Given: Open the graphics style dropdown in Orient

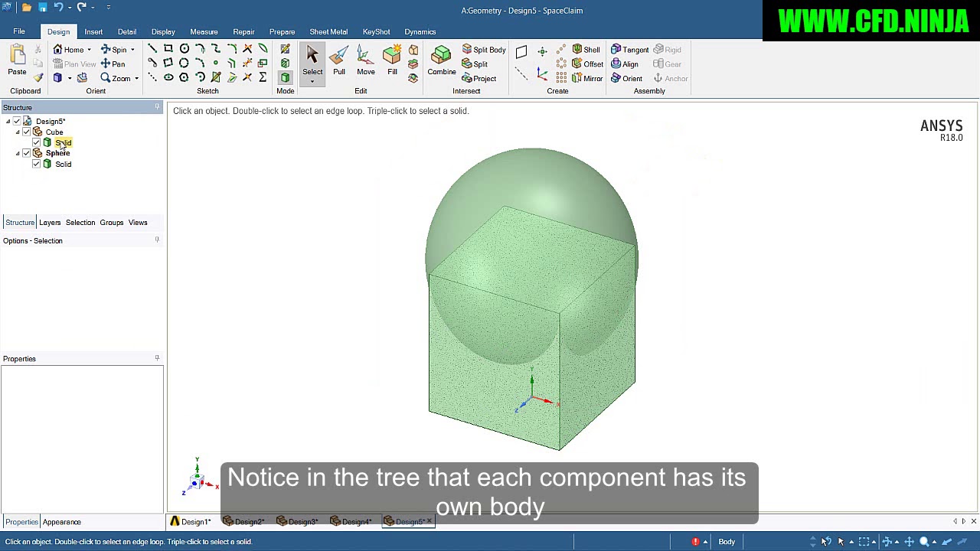Looking at the screenshot, I should (69, 78).
